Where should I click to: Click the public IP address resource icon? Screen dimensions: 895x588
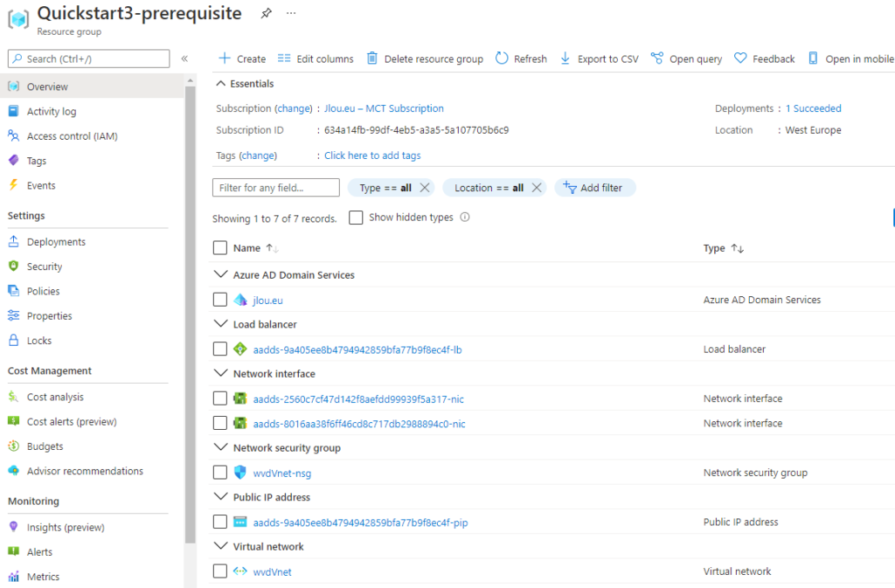tap(240, 522)
